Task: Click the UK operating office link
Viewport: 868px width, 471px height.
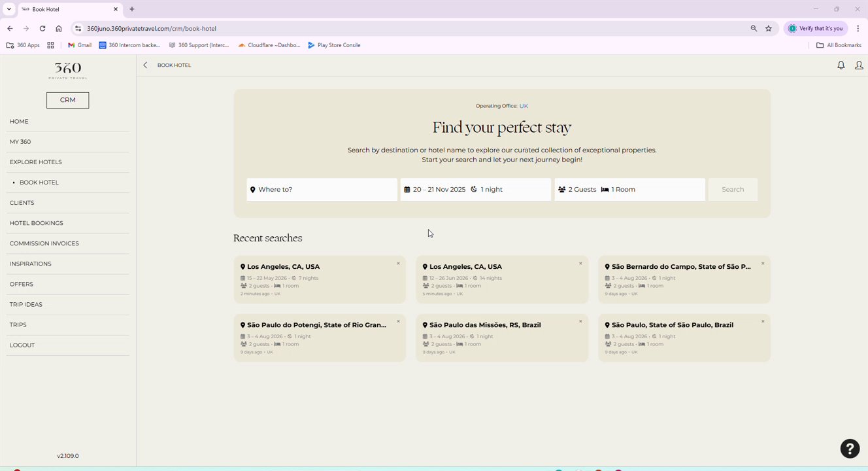Action: (x=524, y=106)
